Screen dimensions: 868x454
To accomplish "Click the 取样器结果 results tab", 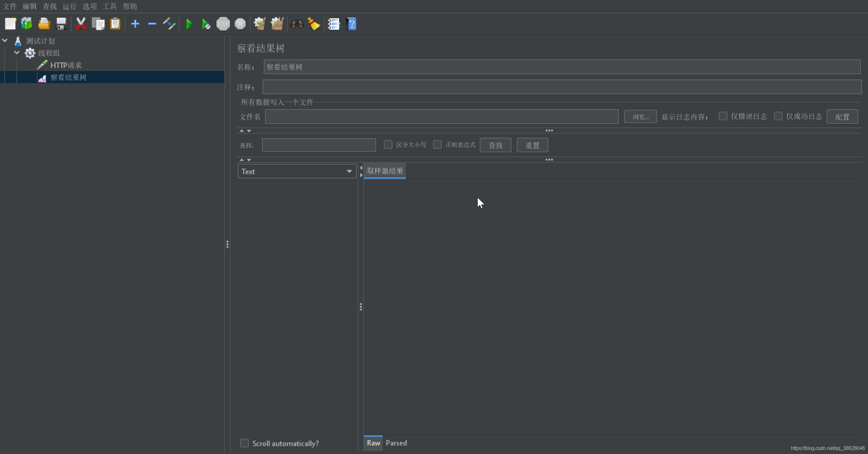I will tap(385, 171).
